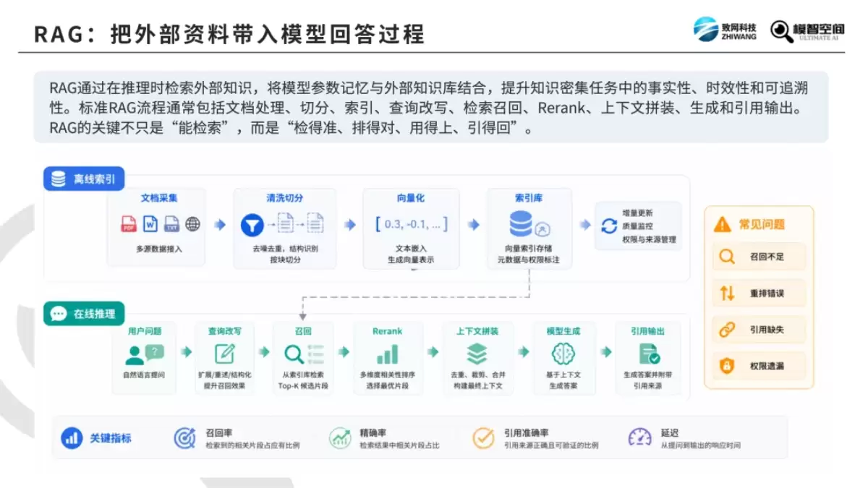Click the search icon beside 召回不足

point(727,257)
